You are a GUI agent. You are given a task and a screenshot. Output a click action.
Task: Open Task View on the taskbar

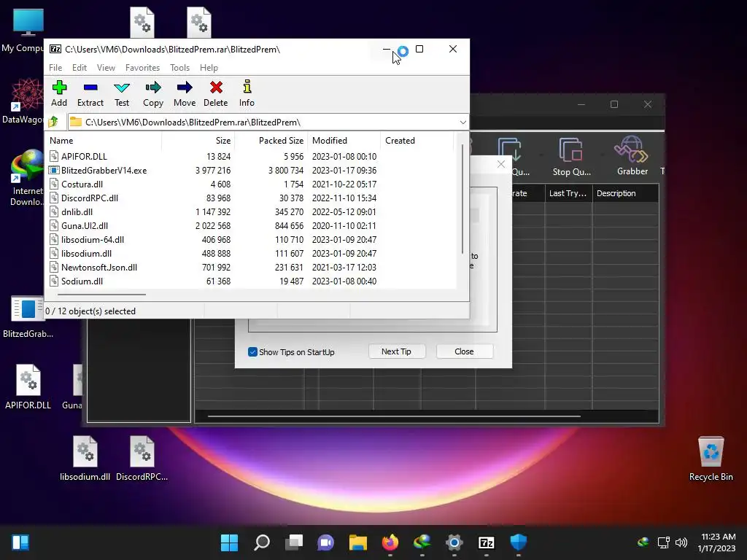pyautogui.click(x=294, y=542)
